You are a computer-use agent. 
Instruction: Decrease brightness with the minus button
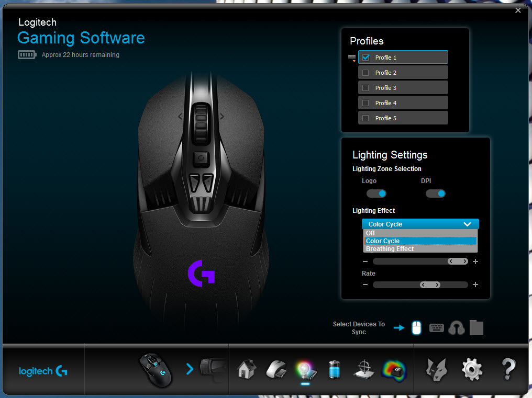[x=365, y=261]
